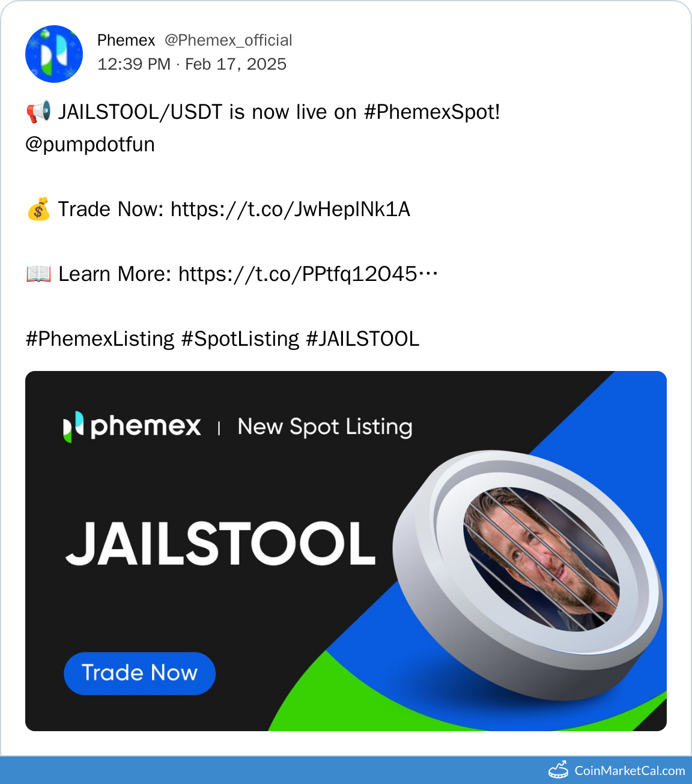692x784 pixels.
Task: Click the JAILSTOOL banner title text
Action: coord(220,543)
